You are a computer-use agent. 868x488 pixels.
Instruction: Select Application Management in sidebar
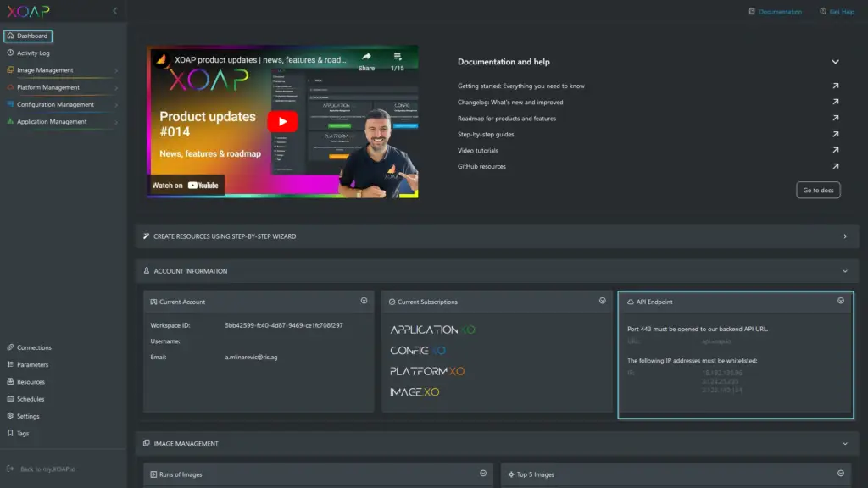52,122
